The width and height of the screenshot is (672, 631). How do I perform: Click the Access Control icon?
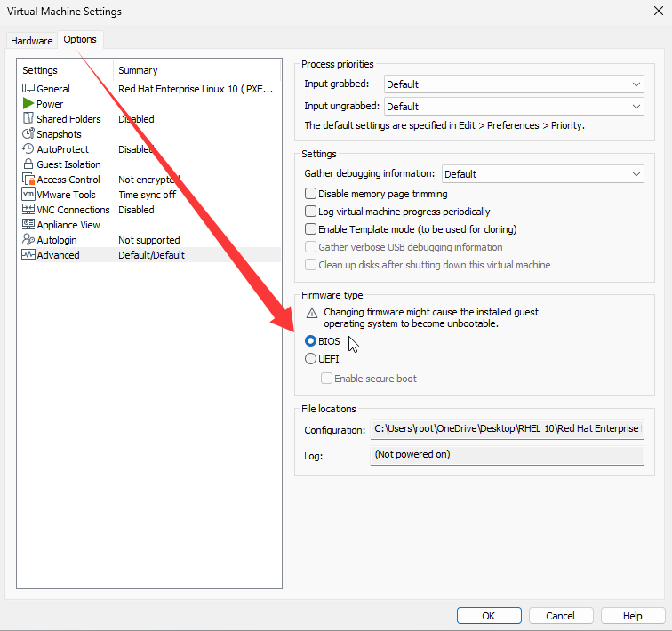[x=28, y=180]
